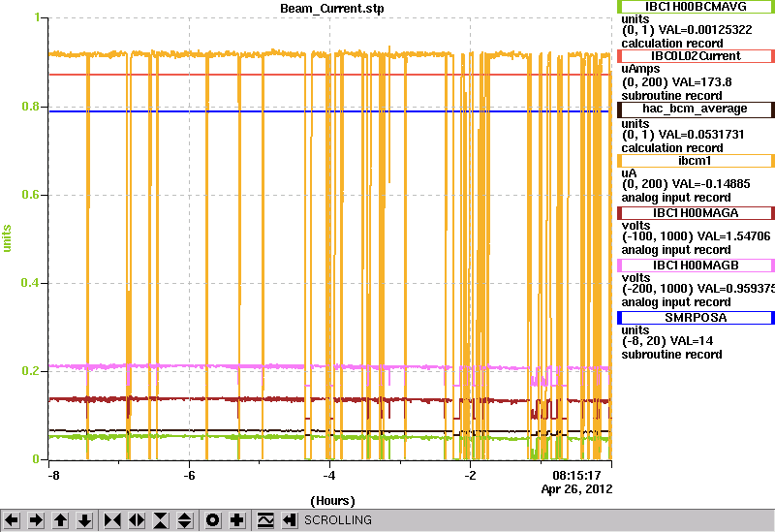Click the 08:15:17 time axis label

pos(576,476)
